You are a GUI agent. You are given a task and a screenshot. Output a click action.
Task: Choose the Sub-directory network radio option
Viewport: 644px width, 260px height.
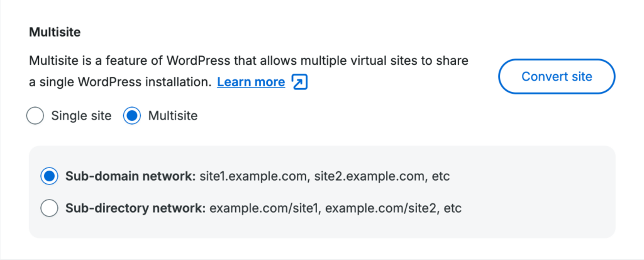pos(49,208)
